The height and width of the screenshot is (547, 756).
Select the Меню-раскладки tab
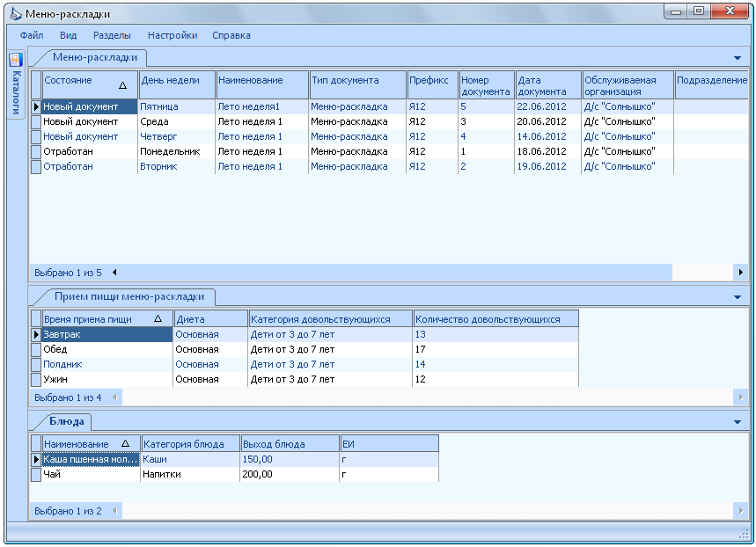(95, 57)
